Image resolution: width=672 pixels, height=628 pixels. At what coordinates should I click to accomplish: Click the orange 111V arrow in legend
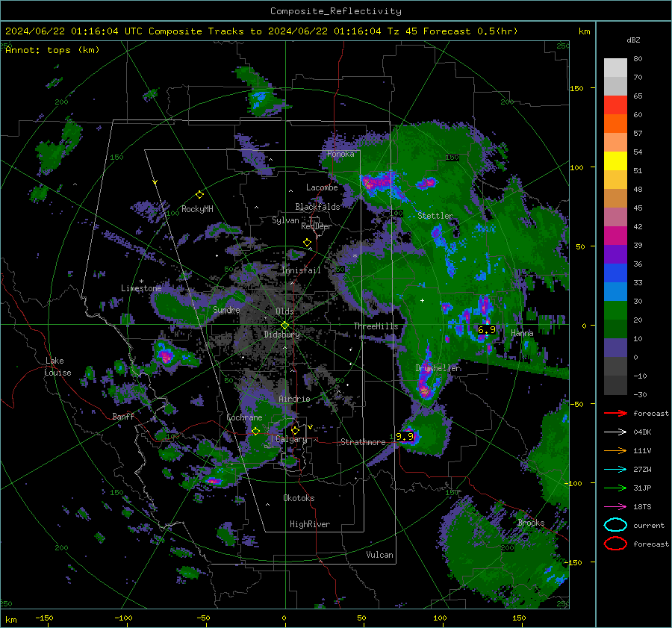(x=615, y=450)
